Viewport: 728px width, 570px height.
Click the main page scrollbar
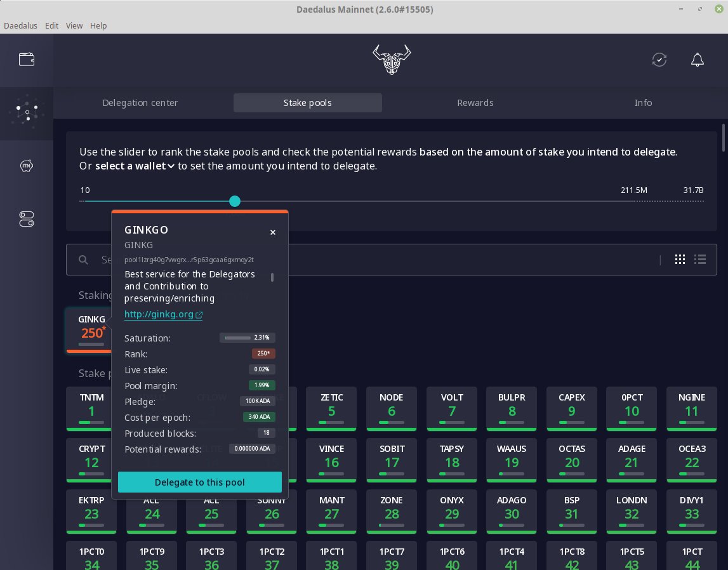pyautogui.click(x=724, y=137)
